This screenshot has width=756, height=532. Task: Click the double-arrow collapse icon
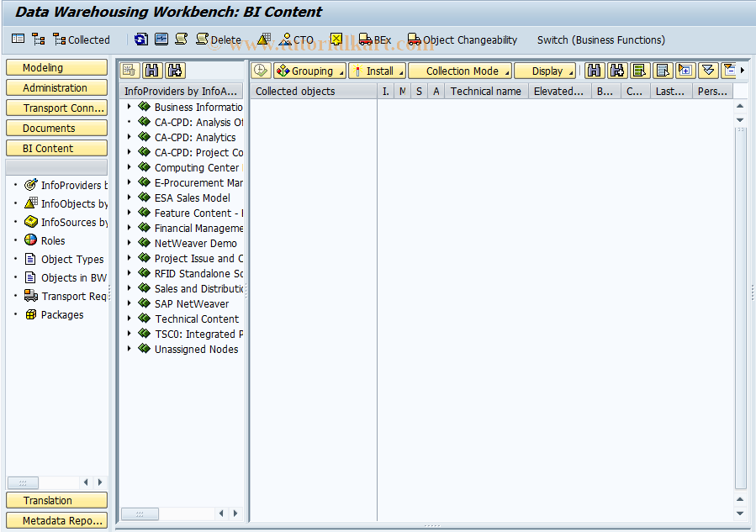click(708, 71)
